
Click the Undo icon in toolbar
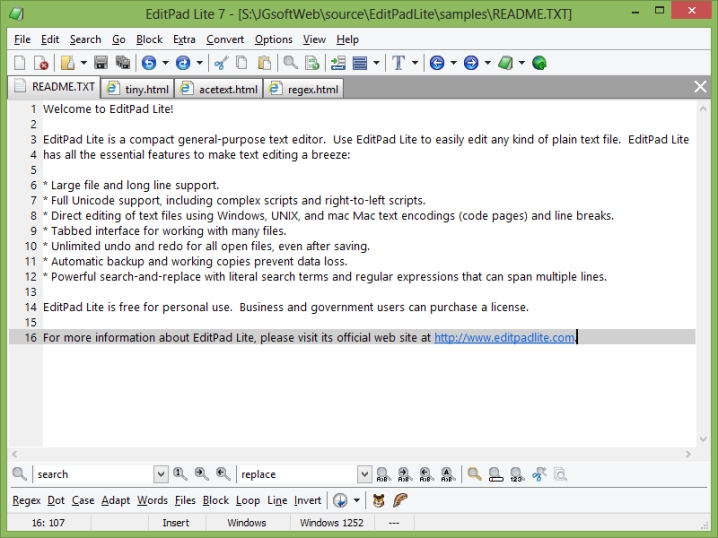pyautogui.click(x=149, y=63)
